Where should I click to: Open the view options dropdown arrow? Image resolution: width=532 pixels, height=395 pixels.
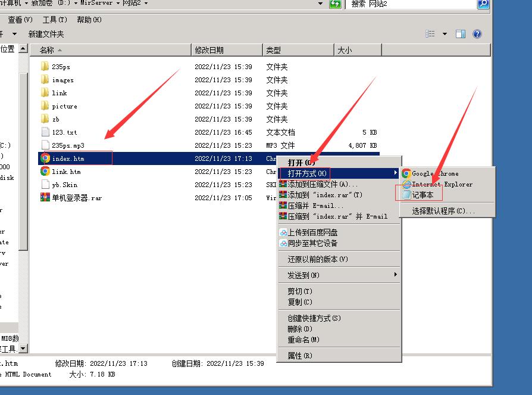445,33
